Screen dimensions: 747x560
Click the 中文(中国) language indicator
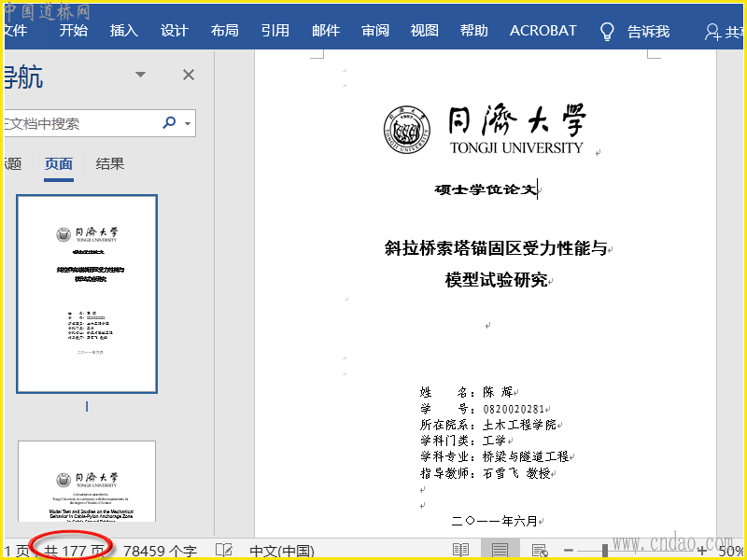[282, 551]
